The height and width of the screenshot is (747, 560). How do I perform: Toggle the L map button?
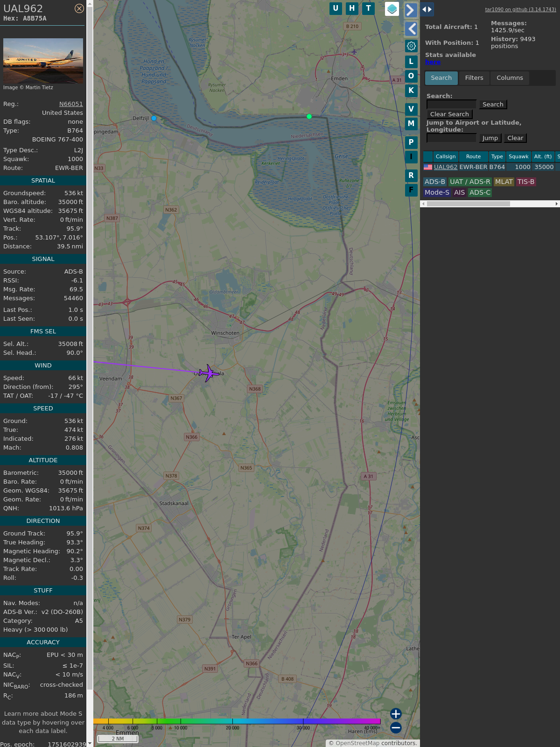coord(411,61)
